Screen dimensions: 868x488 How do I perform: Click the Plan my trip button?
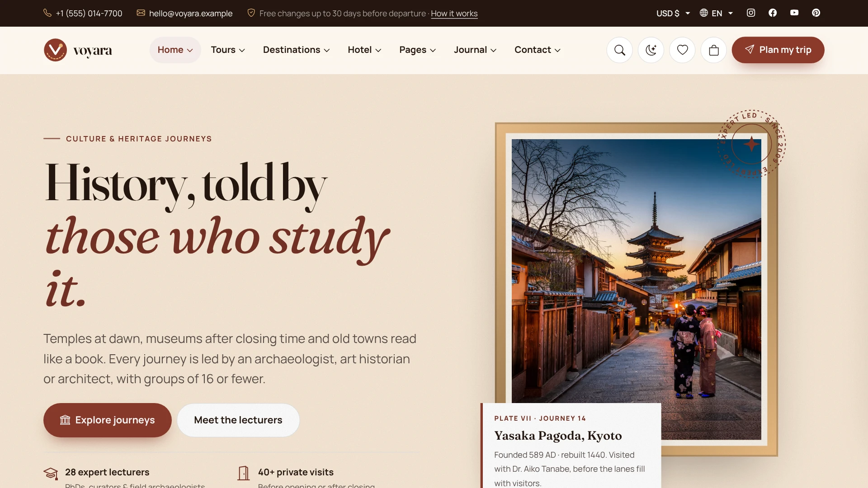(x=778, y=50)
